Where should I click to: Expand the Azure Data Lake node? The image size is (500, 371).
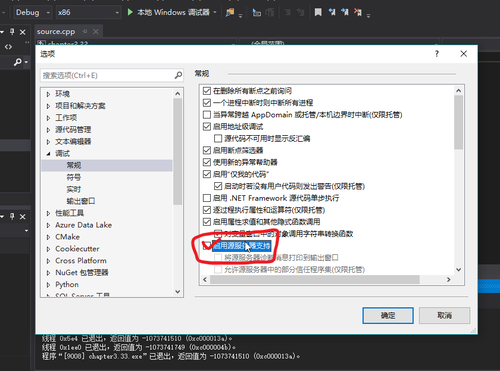(48, 225)
